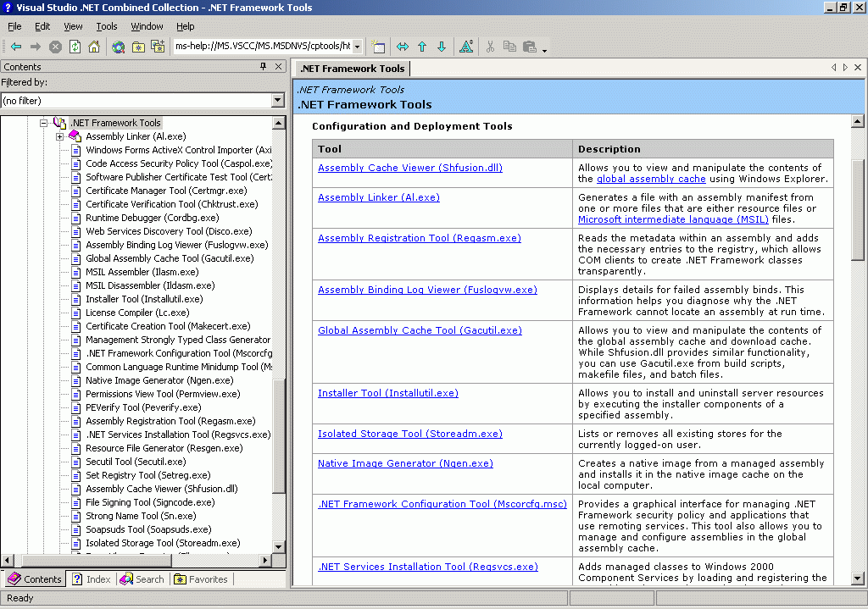Select the .NET Framework Tools document tab
Screen dimensions: 868x609
point(352,69)
